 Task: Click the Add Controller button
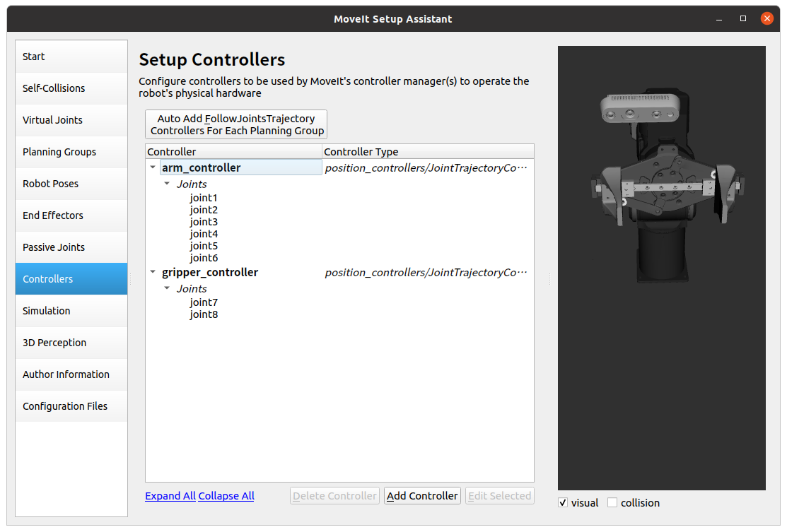[x=422, y=496]
